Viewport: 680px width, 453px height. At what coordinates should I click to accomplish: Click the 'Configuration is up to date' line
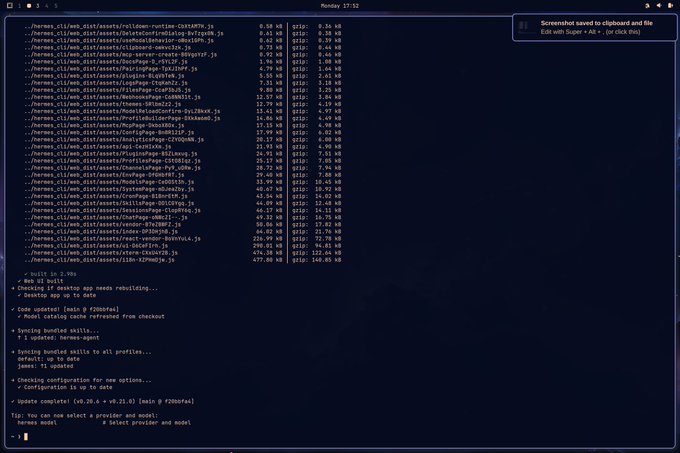65,388
